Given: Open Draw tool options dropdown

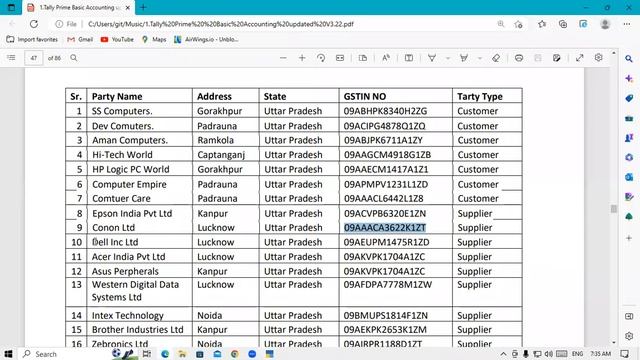Looking at the screenshot, I should pos(448,58).
